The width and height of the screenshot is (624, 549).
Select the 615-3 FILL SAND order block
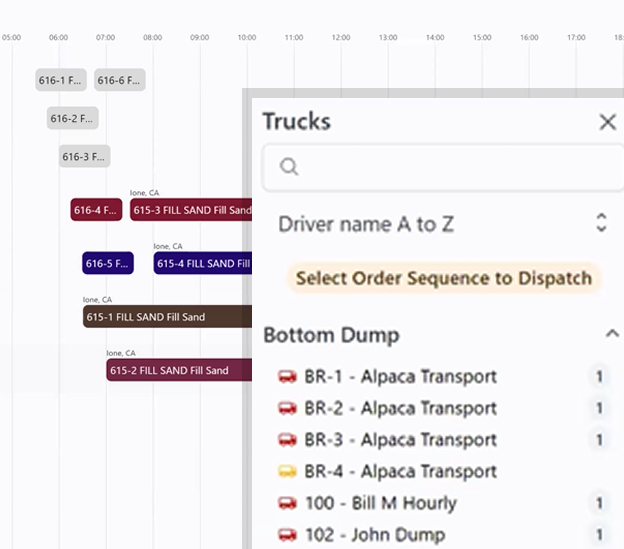191,210
